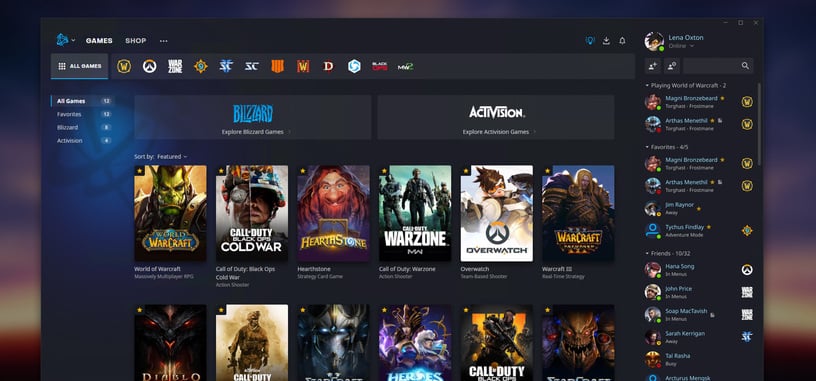Click the Call of Duty: Warzone title text
816x381 pixels.
click(407, 269)
